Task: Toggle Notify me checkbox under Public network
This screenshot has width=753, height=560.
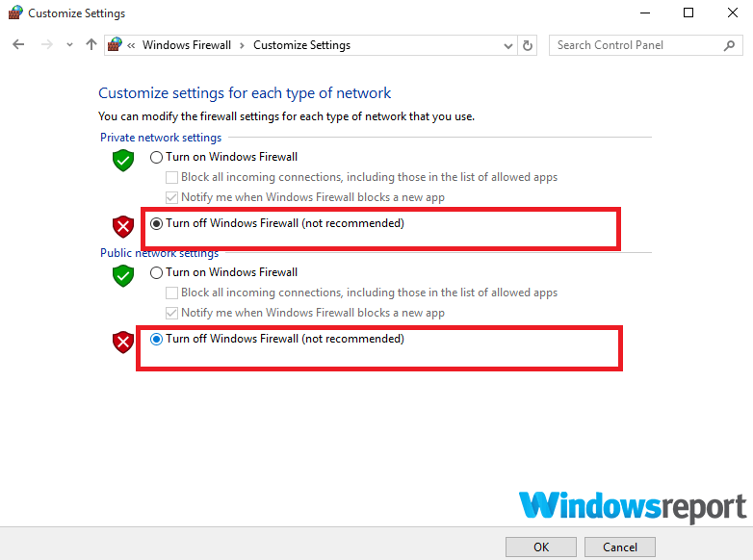Action: pos(171,313)
